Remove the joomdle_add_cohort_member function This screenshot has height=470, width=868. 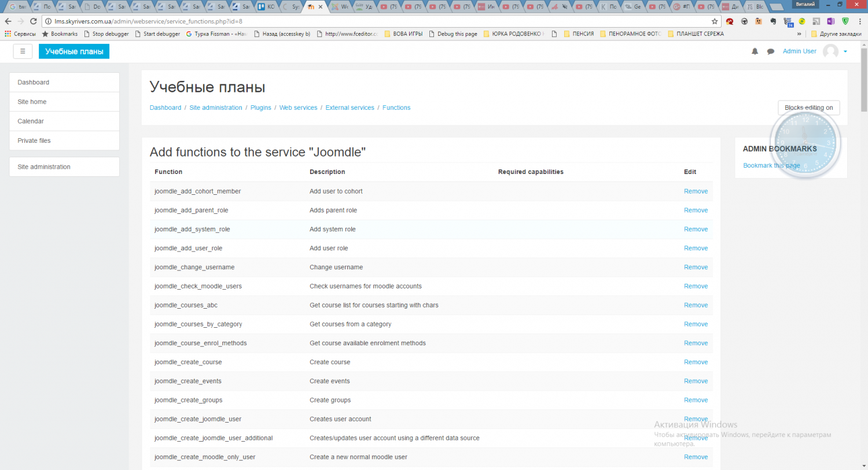point(696,191)
